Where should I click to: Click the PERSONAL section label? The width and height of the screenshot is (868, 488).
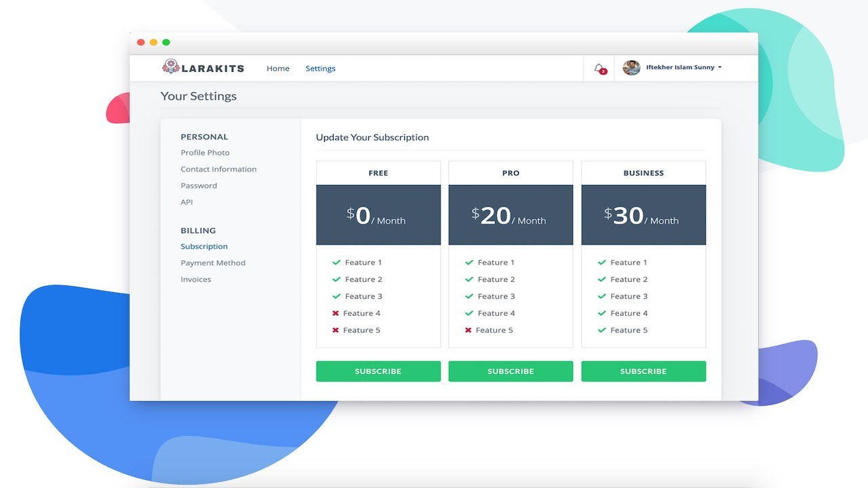pos(204,137)
